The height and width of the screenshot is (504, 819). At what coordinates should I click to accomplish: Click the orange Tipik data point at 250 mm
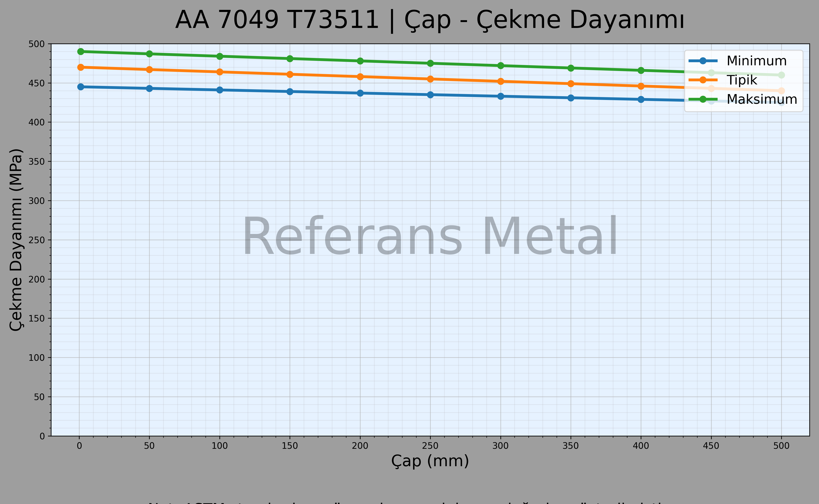click(430, 79)
